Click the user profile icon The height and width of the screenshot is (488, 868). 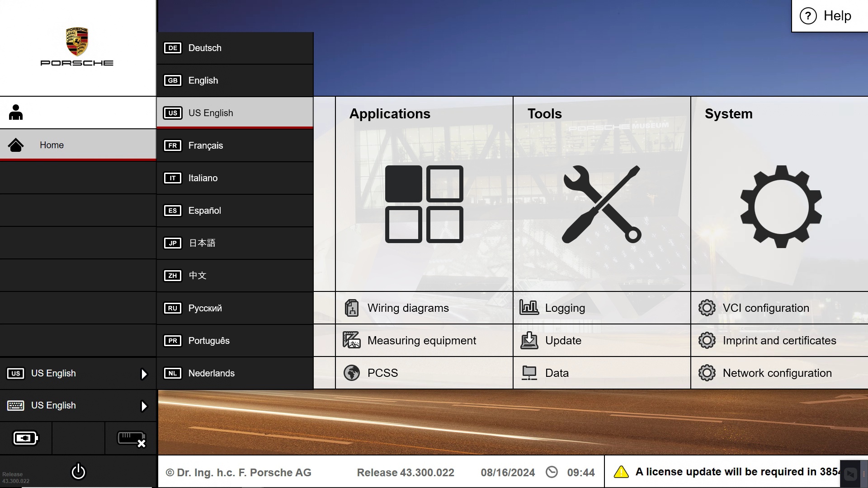pos(16,113)
